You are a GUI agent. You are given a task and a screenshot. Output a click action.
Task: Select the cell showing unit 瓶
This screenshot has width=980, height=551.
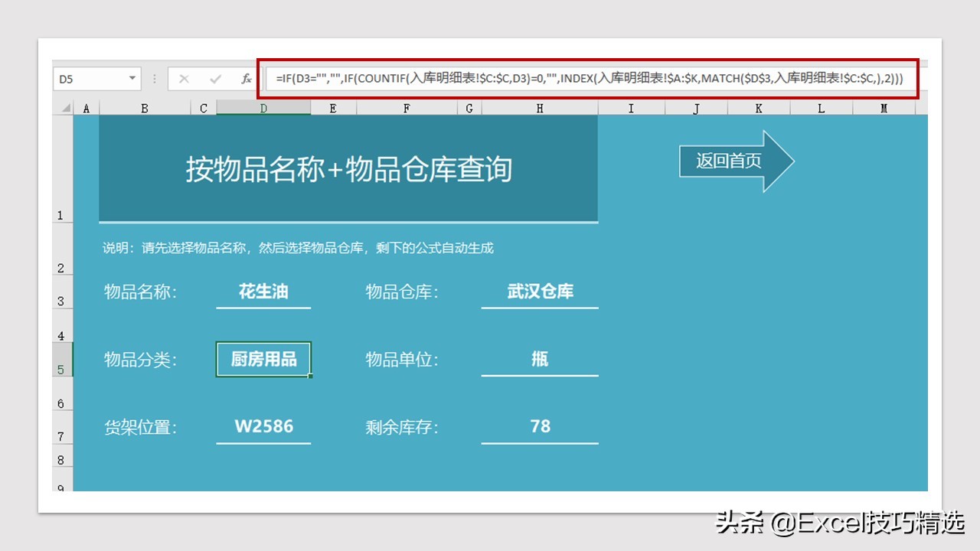pyautogui.click(x=540, y=359)
